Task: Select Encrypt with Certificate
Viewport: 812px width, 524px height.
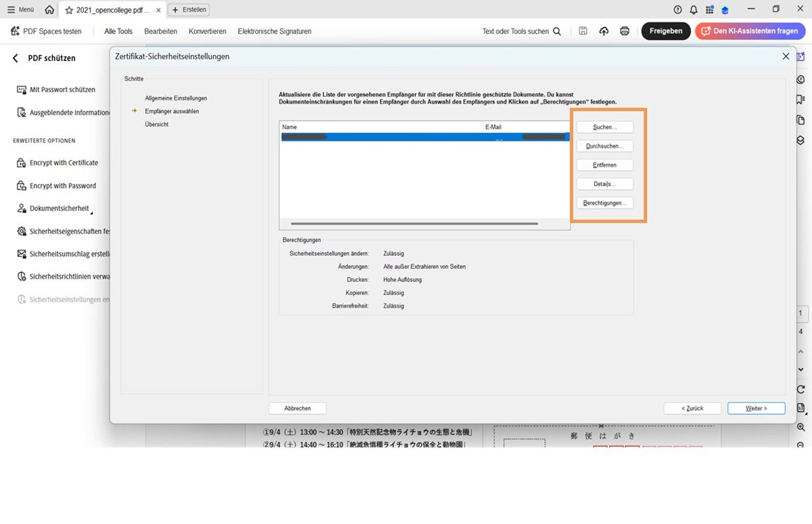Action: (x=58, y=163)
